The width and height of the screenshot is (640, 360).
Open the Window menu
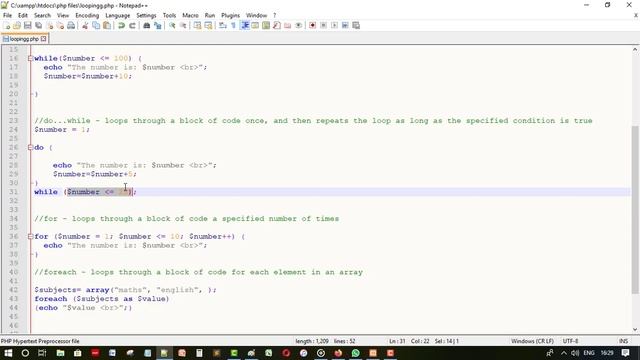[x=256, y=15]
